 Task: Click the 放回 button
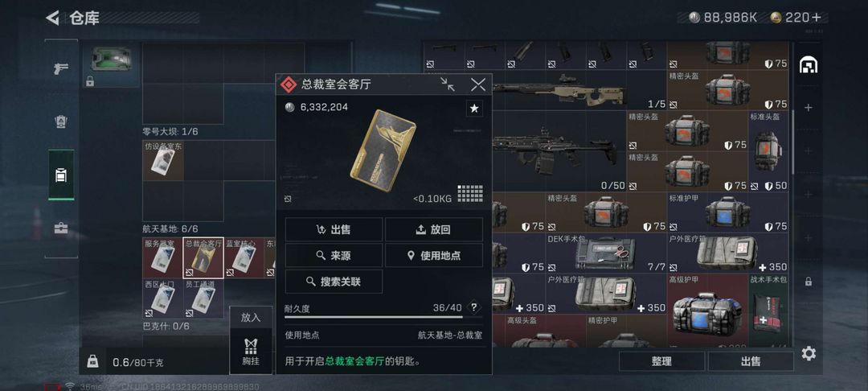pos(433,229)
